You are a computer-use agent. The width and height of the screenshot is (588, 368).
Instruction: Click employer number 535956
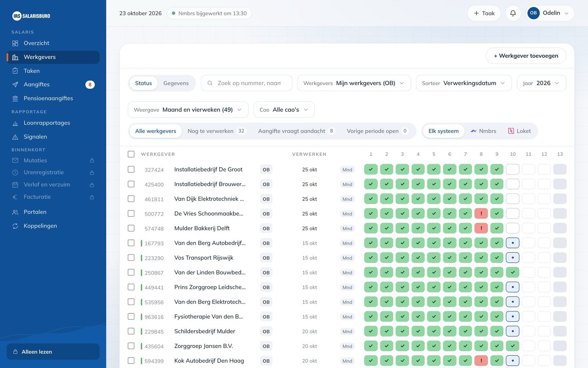coord(154,302)
